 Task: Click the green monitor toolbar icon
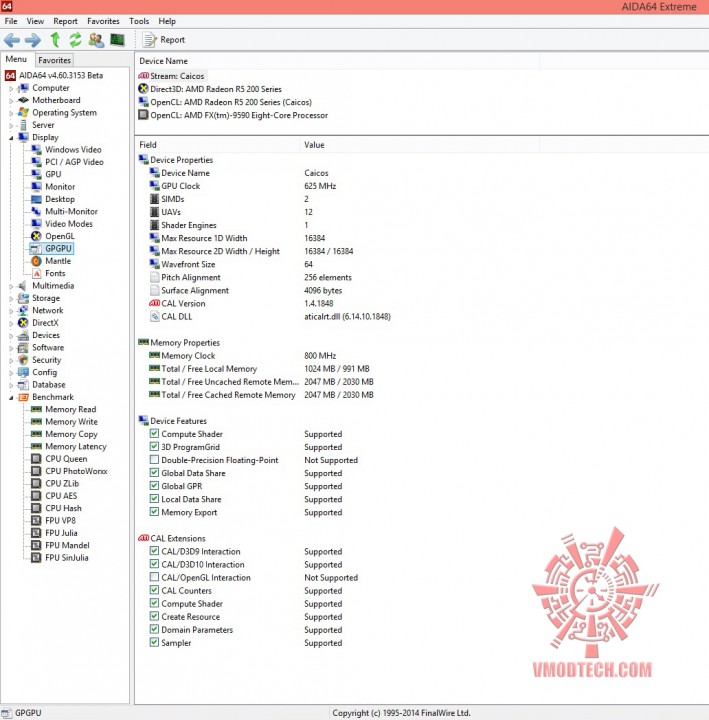pos(118,40)
